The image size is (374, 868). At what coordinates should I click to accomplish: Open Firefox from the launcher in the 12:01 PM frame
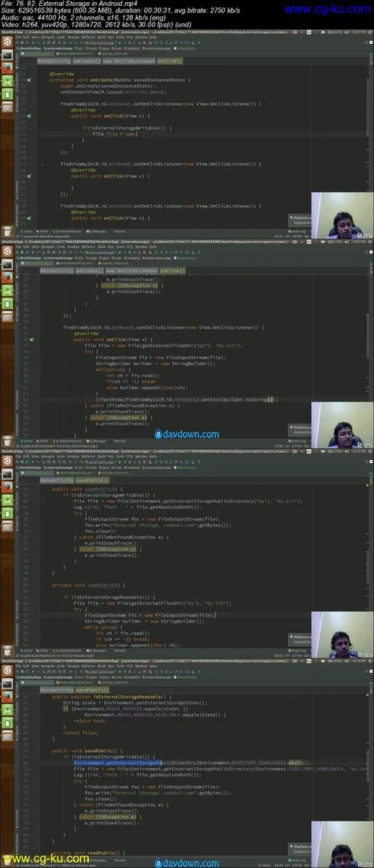7,68
